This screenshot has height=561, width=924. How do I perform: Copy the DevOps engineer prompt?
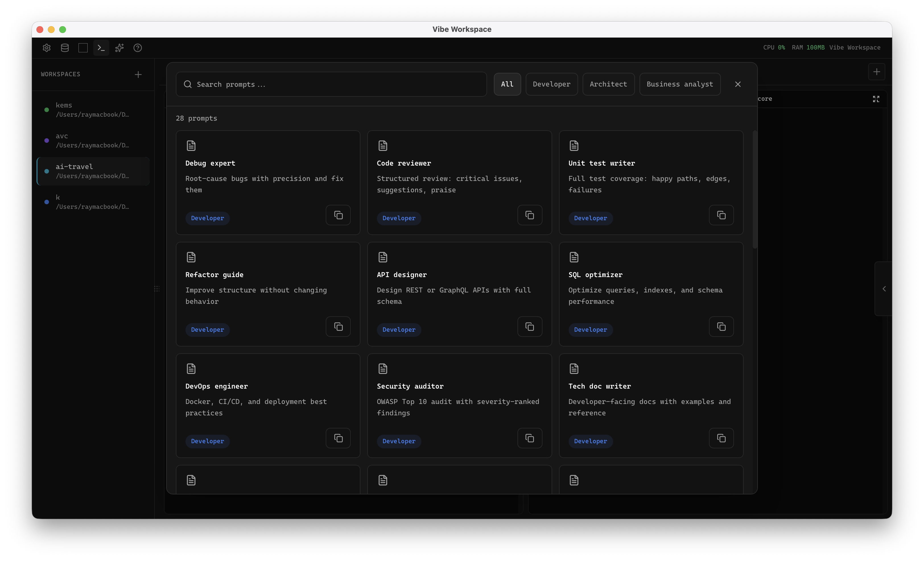tap(338, 438)
